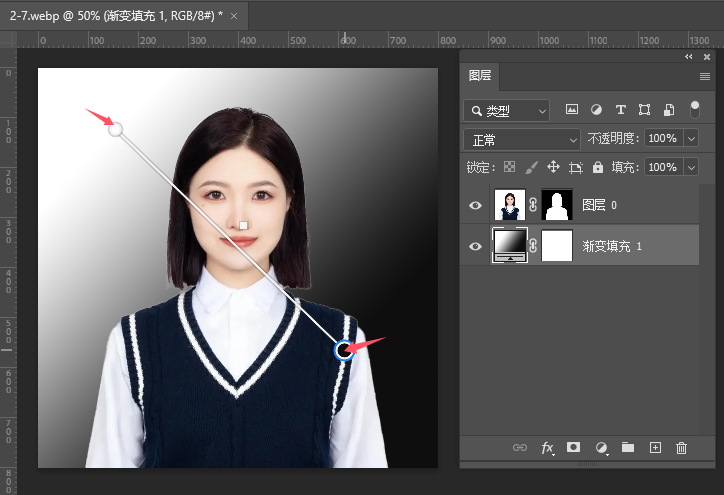Click the black gradient end handle

point(343,350)
